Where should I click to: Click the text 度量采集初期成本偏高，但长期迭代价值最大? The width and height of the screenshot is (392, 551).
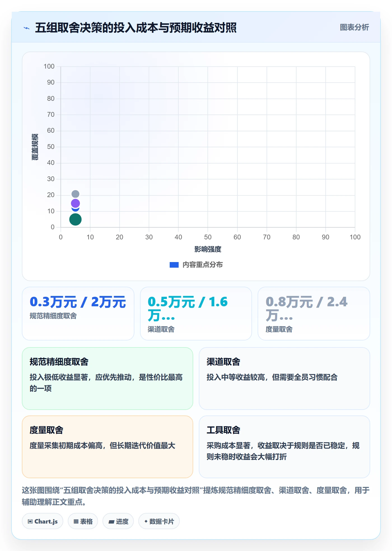[102, 446]
